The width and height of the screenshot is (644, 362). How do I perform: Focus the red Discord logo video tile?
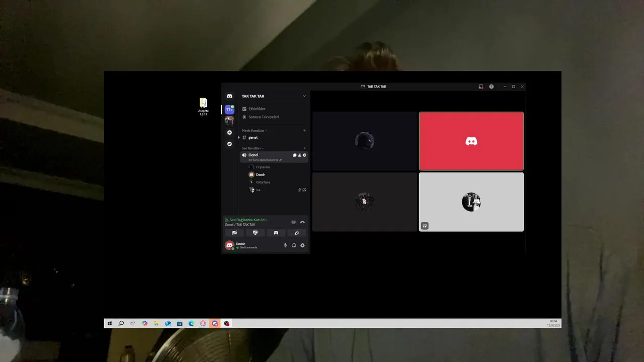[x=471, y=141]
